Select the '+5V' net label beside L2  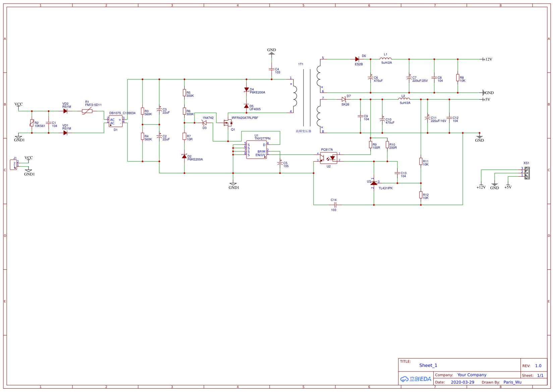[x=487, y=100]
